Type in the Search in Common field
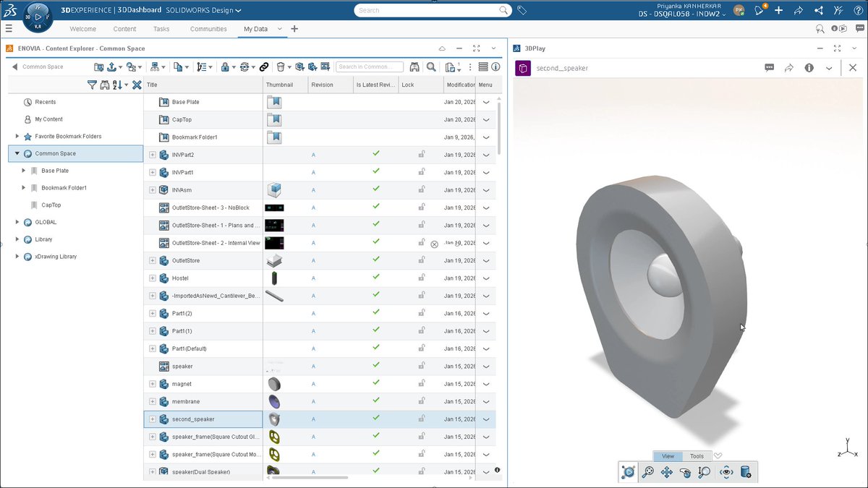Viewport: 868px width, 488px height. point(369,66)
